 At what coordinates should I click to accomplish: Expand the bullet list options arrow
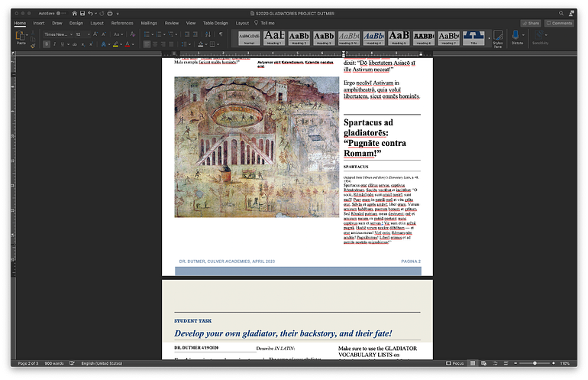(x=153, y=34)
